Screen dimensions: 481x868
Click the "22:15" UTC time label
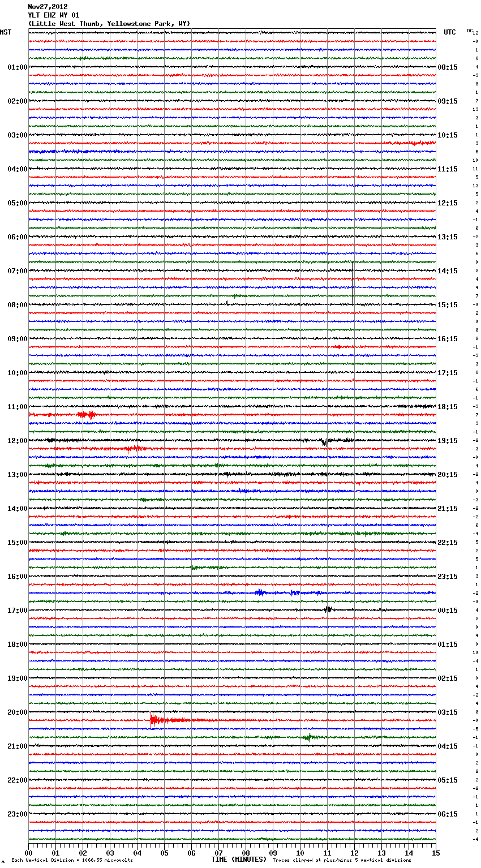448,543
